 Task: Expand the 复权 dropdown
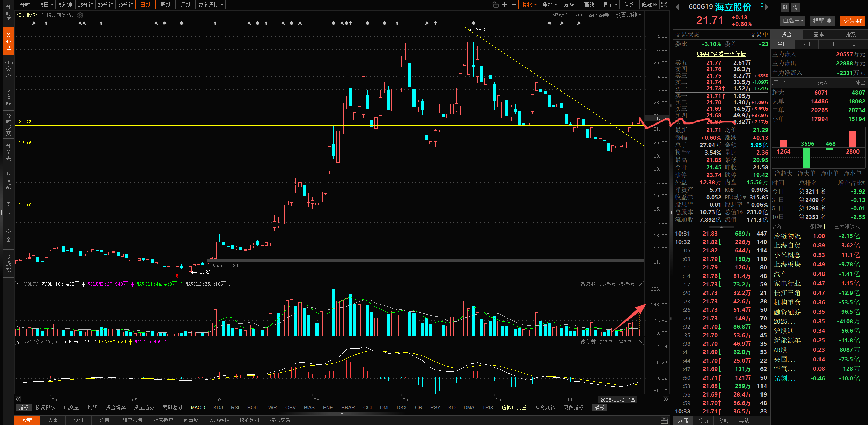pos(529,5)
